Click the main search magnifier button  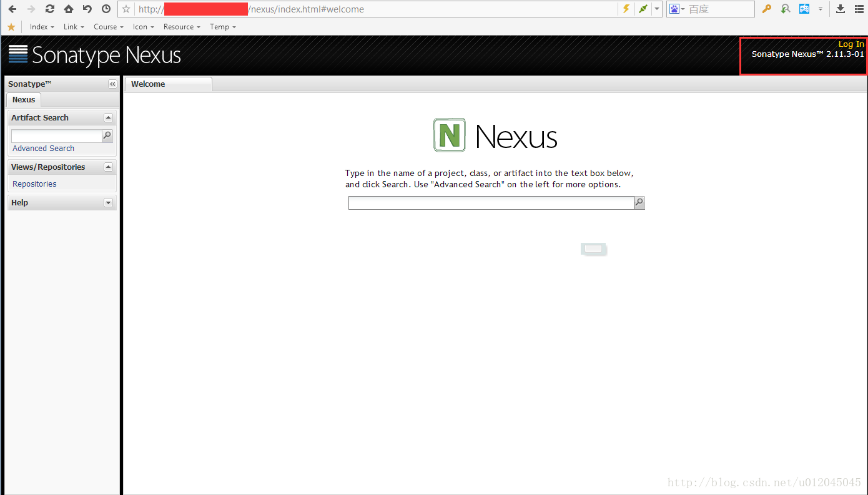639,202
